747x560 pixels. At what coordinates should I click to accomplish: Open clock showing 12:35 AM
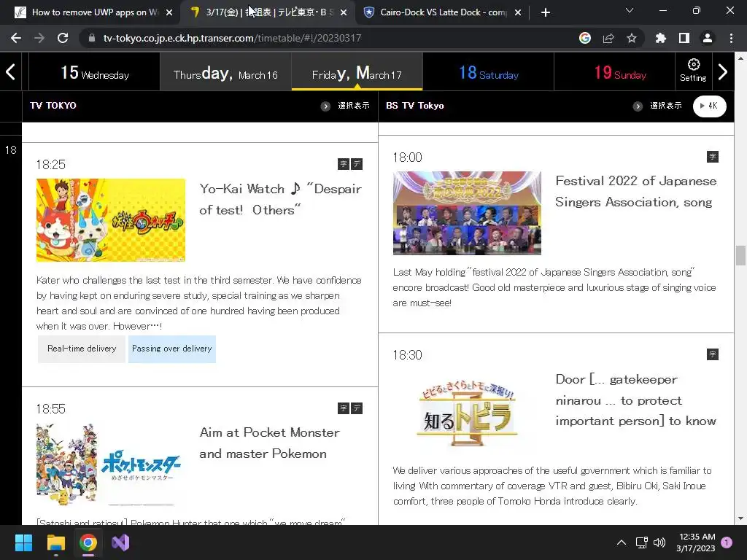pyautogui.click(x=695, y=542)
